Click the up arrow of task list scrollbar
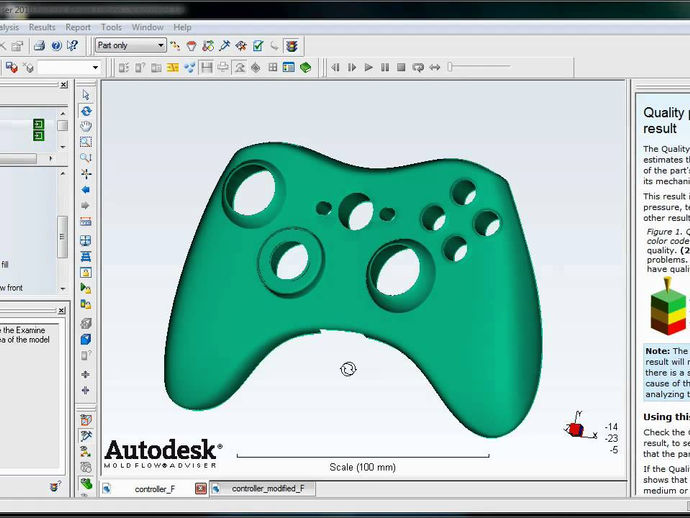 click(x=62, y=114)
